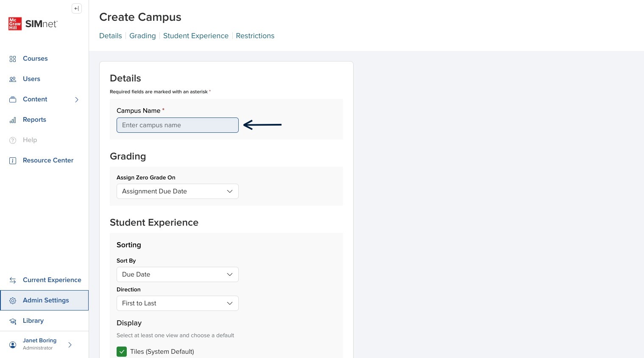Click the Janet Boring profile avatar icon
Image resolution: width=644 pixels, height=358 pixels.
(x=13, y=345)
